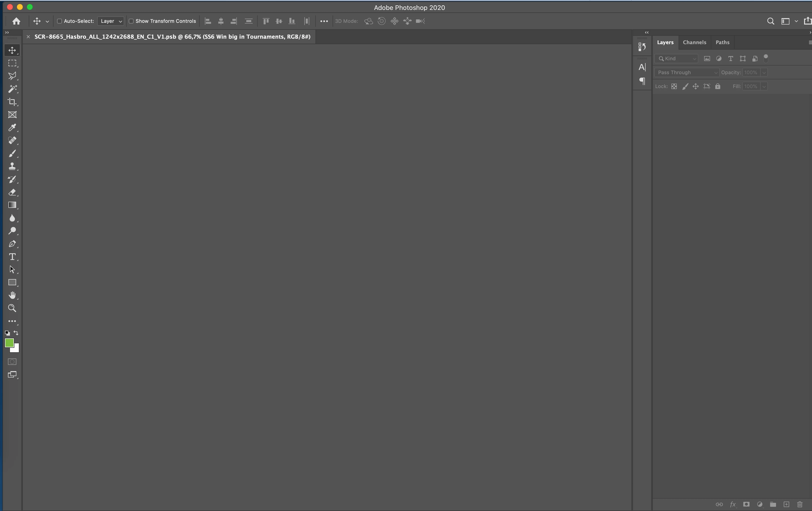
Task: Select the Eyedropper tool
Action: point(12,128)
